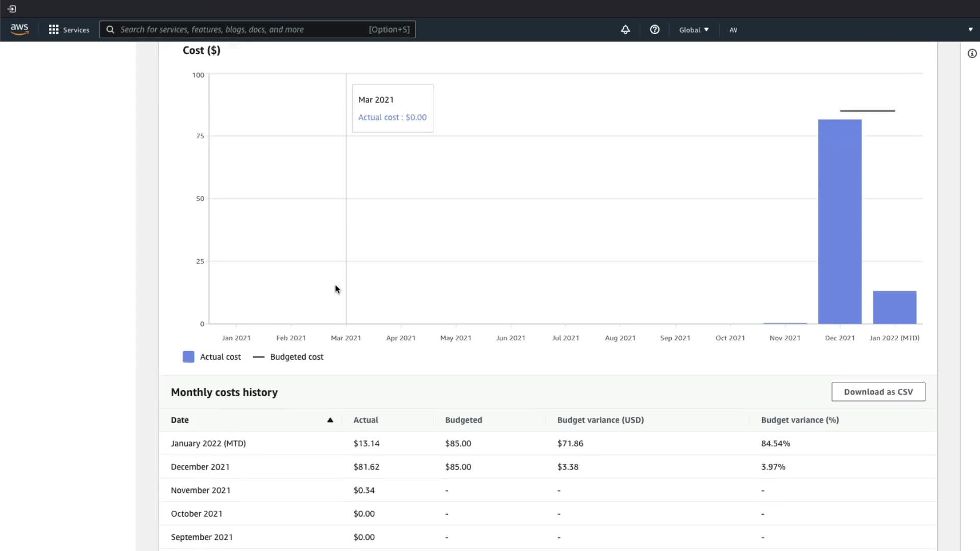Screen dimensions: 980x551
Task: Expand the Global region dropdown
Action: point(694,30)
